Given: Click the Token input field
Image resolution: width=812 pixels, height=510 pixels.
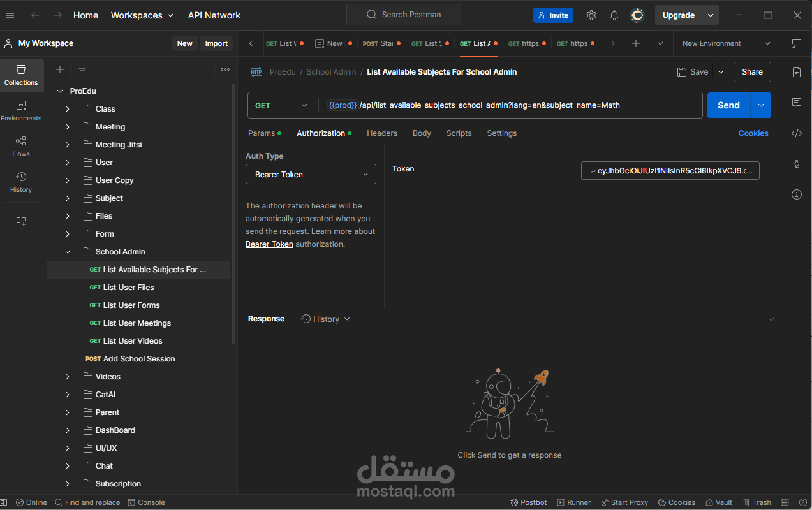Looking at the screenshot, I should coord(670,171).
